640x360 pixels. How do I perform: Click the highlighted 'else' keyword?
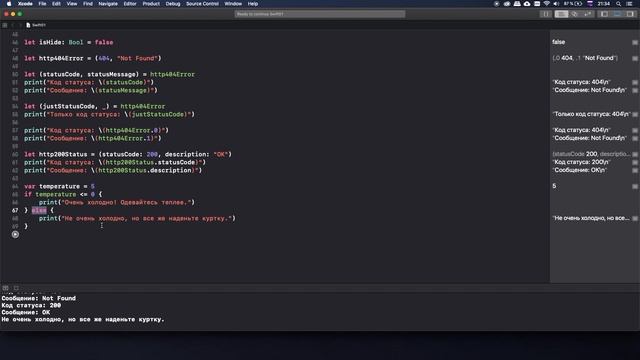click(39, 210)
